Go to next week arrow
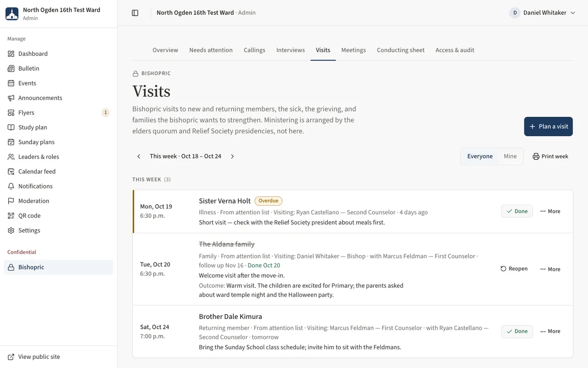 (x=232, y=156)
